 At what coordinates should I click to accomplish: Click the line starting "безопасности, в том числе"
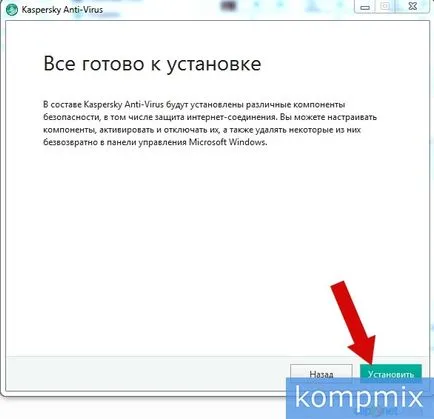tap(210, 117)
